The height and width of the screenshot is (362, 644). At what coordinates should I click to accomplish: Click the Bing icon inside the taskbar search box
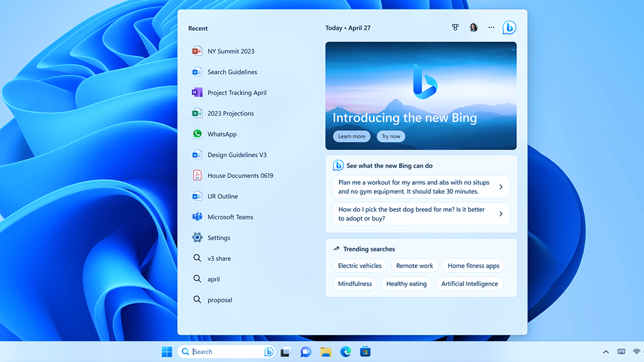[269, 351]
